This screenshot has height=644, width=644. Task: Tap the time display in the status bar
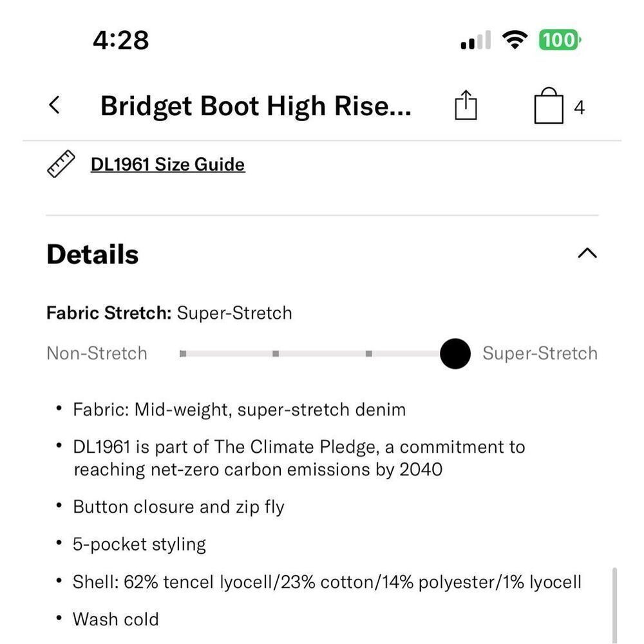coord(121,39)
